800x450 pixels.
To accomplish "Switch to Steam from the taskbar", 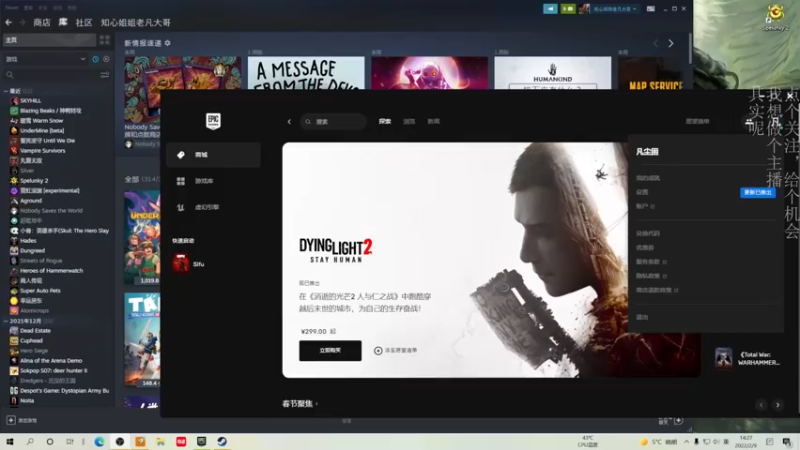I will click(222, 442).
